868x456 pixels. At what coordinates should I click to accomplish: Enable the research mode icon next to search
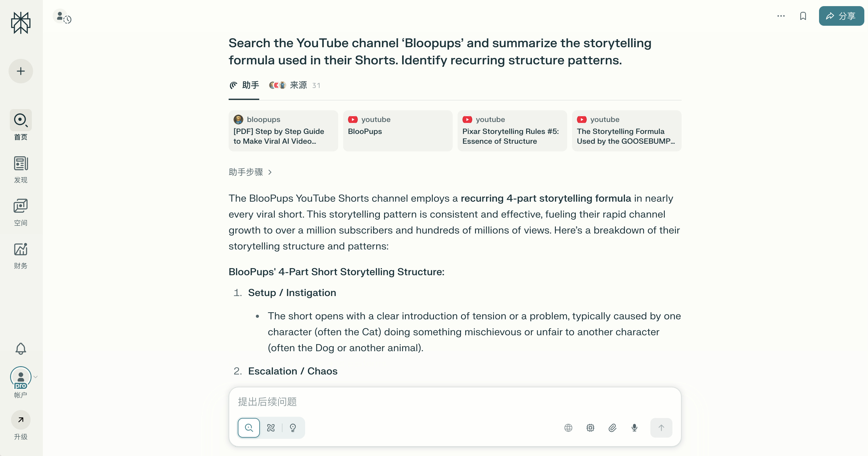click(271, 428)
